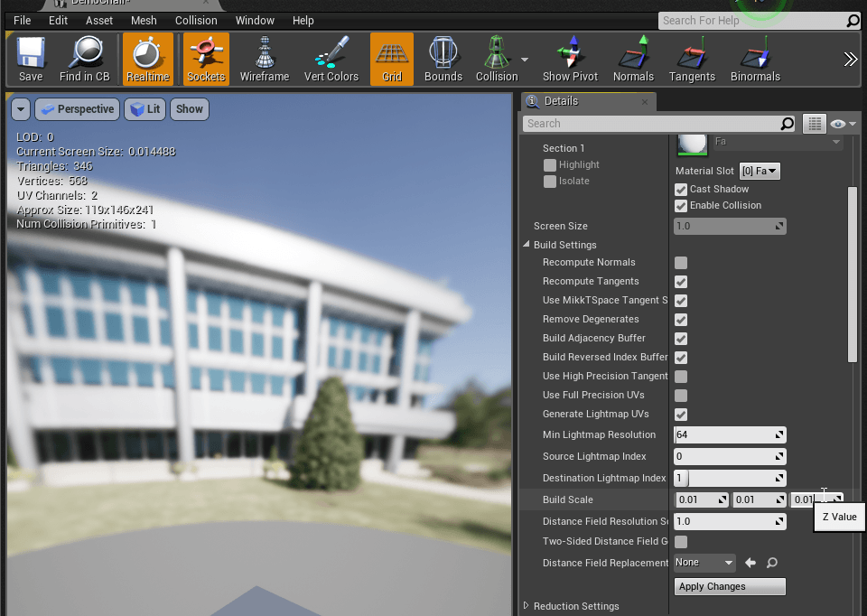Show Normals on the mesh
Viewport: 867px width, 616px height.
click(633, 60)
